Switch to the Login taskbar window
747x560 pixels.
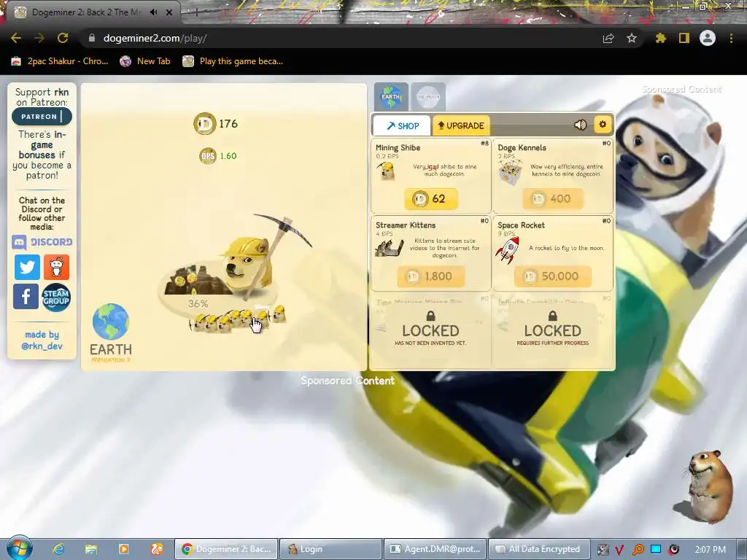(x=330, y=549)
